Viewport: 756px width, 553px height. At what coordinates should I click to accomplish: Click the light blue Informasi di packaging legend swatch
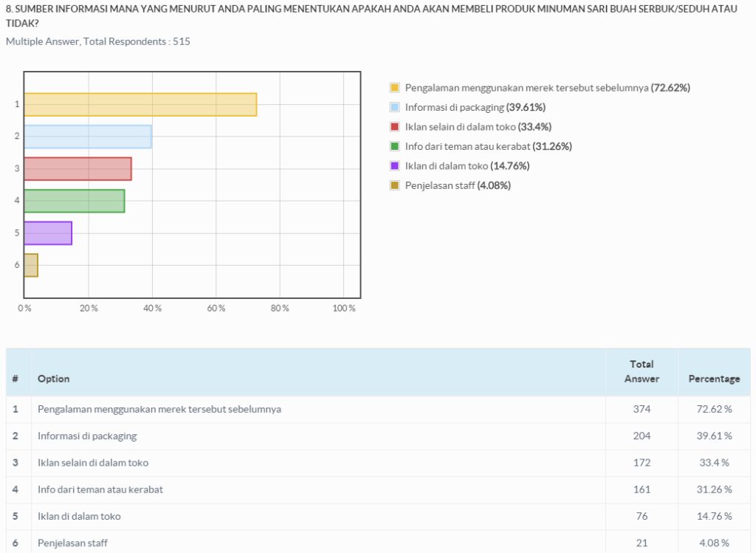click(394, 107)
